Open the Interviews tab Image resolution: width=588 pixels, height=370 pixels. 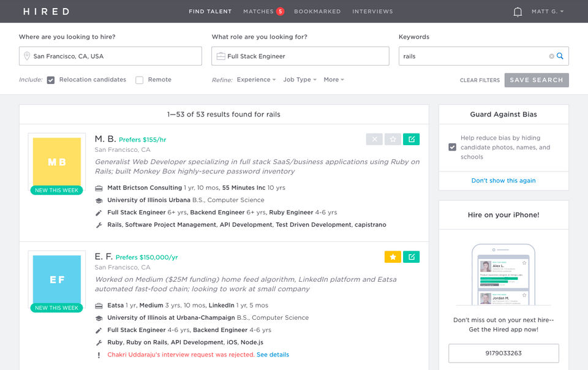pyautogui.click(x=372, y=12)
